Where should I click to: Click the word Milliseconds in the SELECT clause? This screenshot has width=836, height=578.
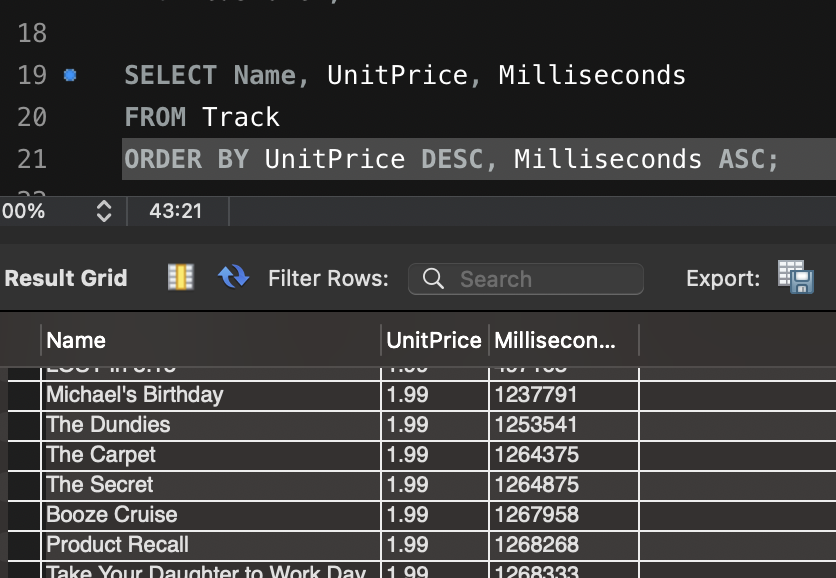pyautogui.click(x=592, y=75)
